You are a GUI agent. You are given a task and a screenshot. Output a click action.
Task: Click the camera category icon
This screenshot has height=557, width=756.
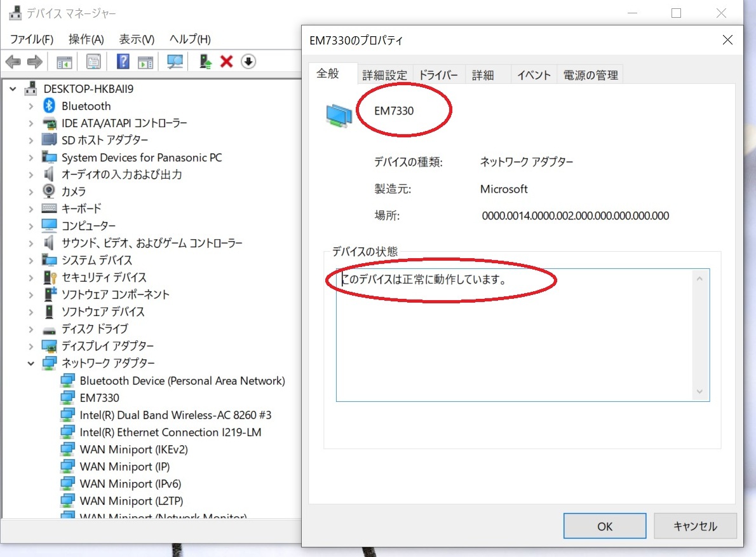49,191
